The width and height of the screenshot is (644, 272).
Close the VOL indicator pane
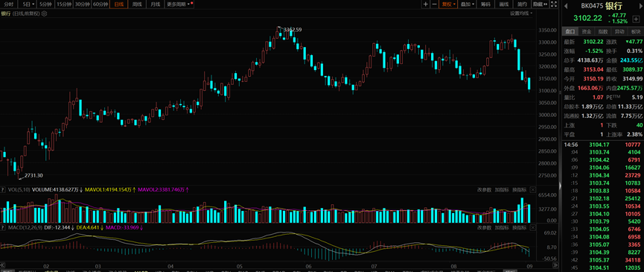point(533,190)
